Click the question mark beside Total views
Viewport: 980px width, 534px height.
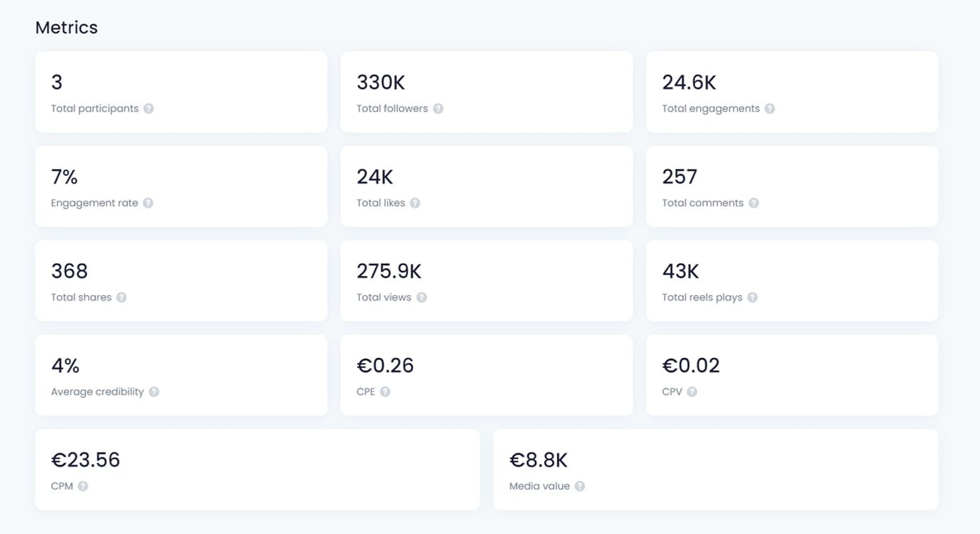[422, 297]
